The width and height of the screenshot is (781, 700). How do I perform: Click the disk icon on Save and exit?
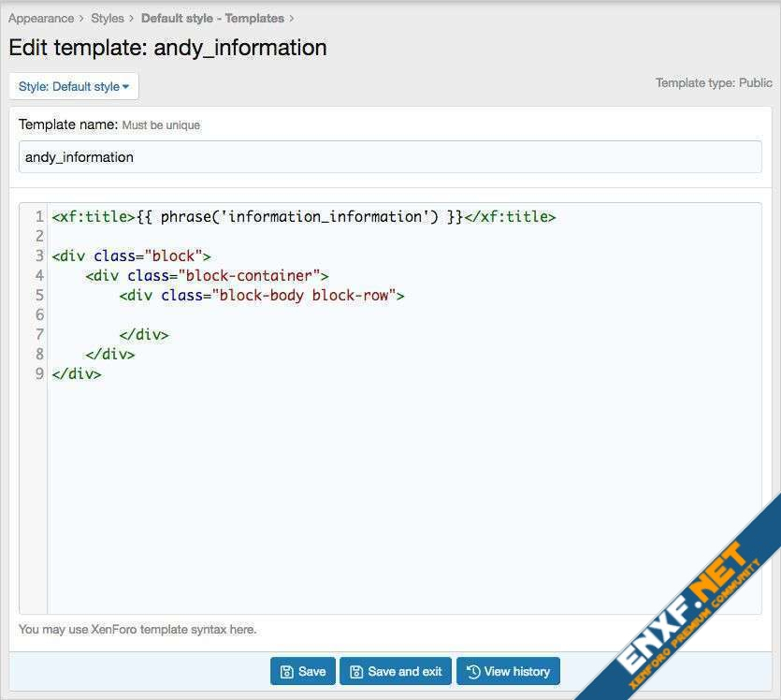[356, 672]
